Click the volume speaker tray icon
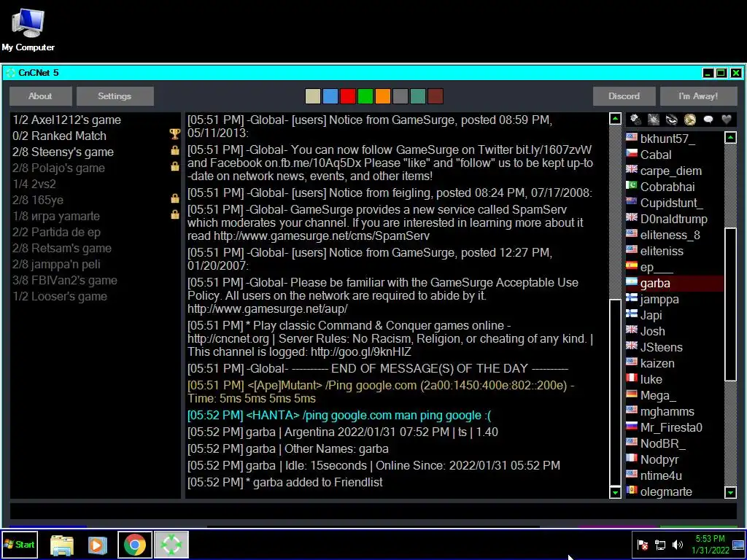Image resolution: width=747 pixels, height=560 pixels. click(678, 545)
